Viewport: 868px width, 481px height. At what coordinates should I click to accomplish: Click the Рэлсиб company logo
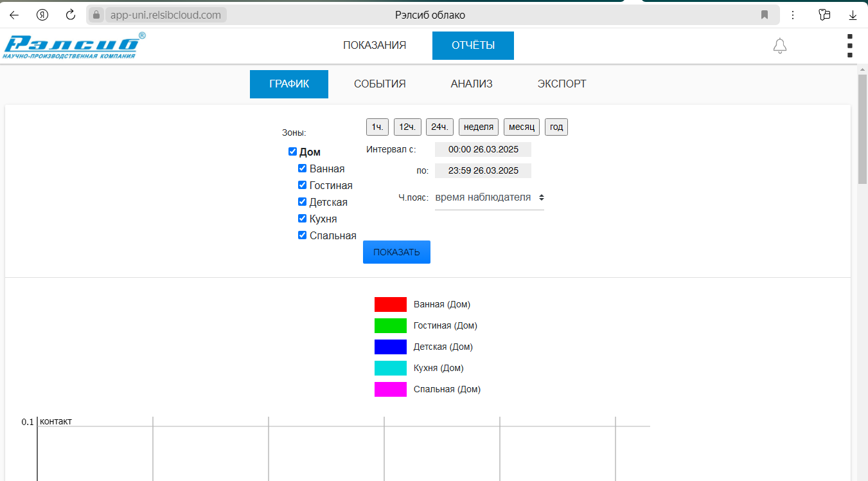pos(75,46)
